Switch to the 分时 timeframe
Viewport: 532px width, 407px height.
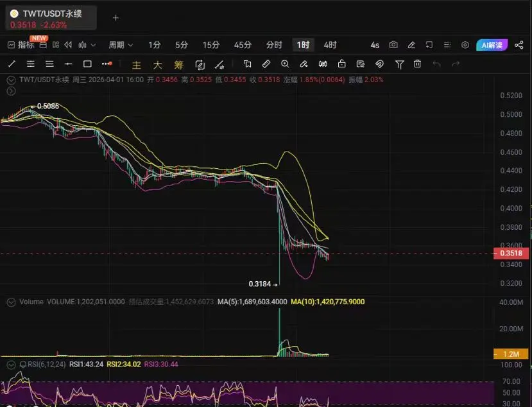[x=274, y=45]
